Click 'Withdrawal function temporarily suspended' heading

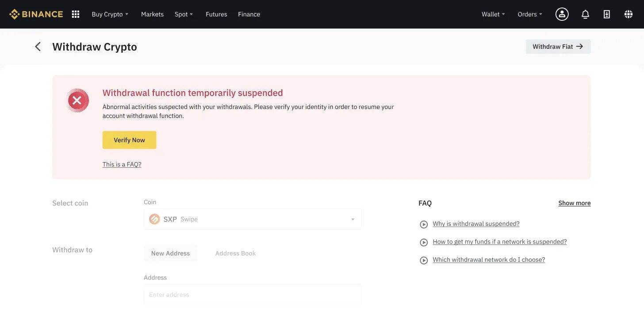193,93
